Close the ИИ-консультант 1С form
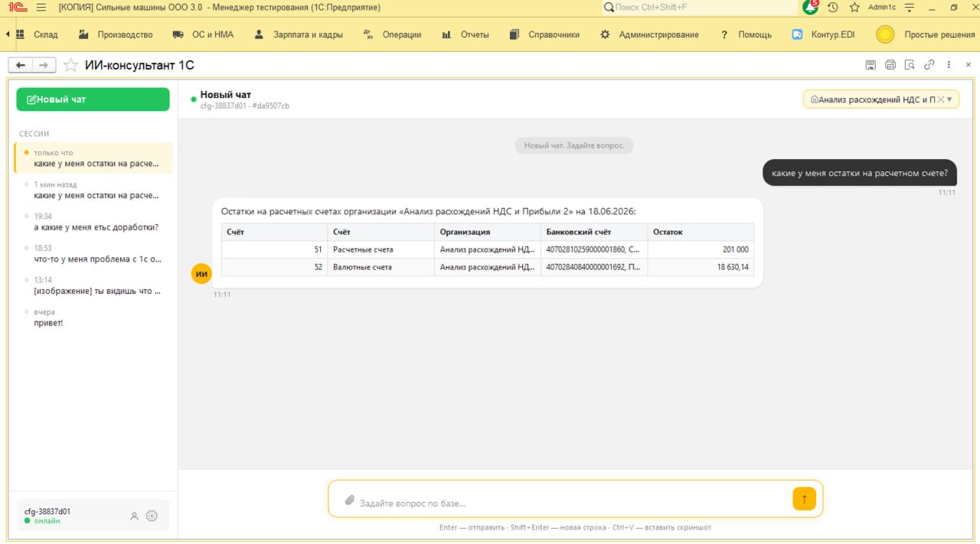Viewport: 980px width, 544px height. coord(969,65)
